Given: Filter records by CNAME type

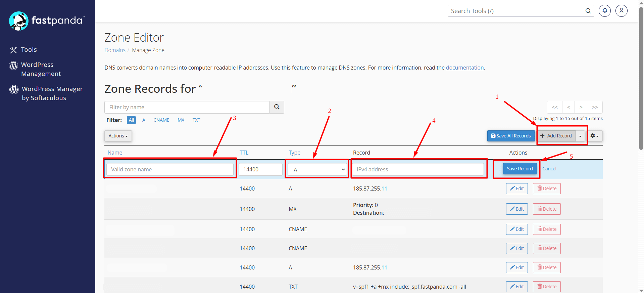Looking at the screenshot, I should (x=161, y=120).
